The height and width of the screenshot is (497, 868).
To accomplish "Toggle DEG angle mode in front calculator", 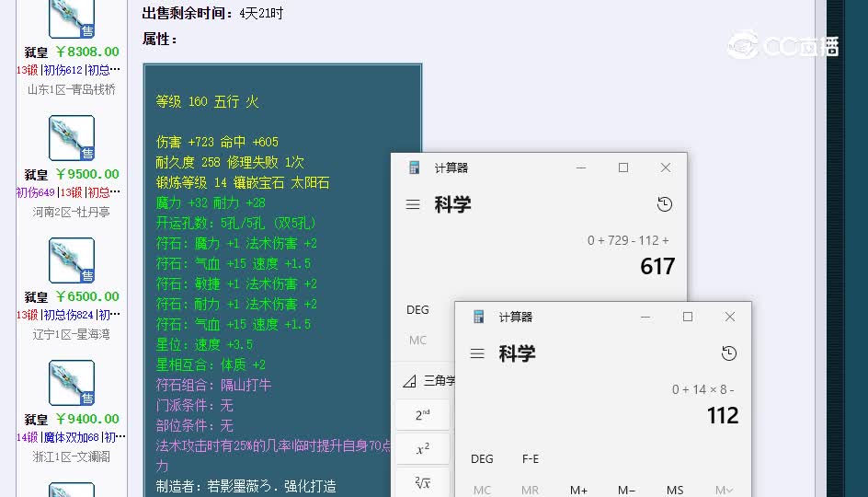I will [x=482, y=458].
